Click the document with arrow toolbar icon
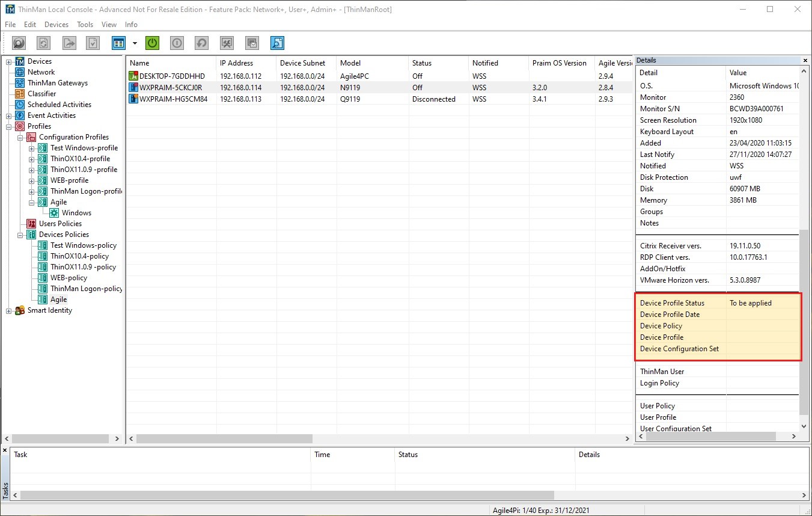This screenshot has width=812, height=516. point(69,43)
